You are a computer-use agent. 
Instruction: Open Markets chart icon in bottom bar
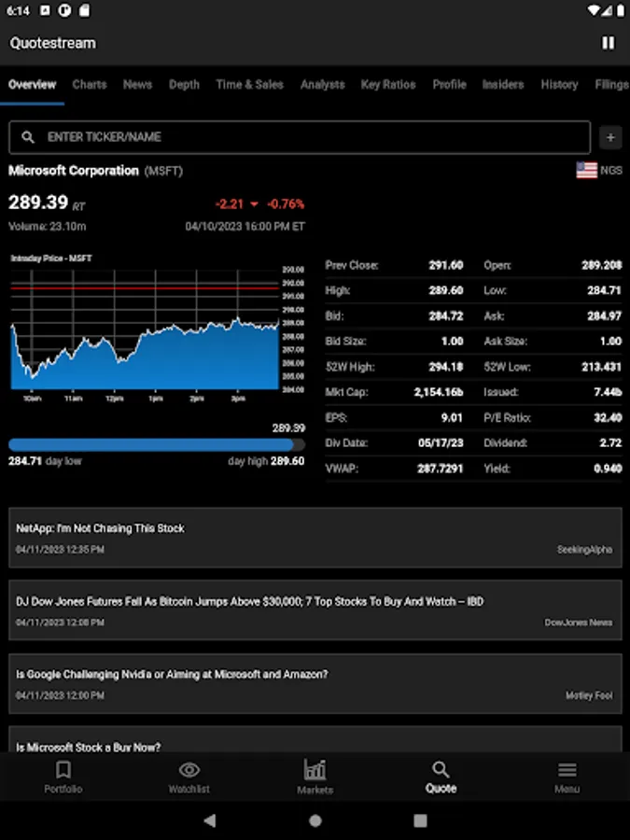[x=315, y=770]
